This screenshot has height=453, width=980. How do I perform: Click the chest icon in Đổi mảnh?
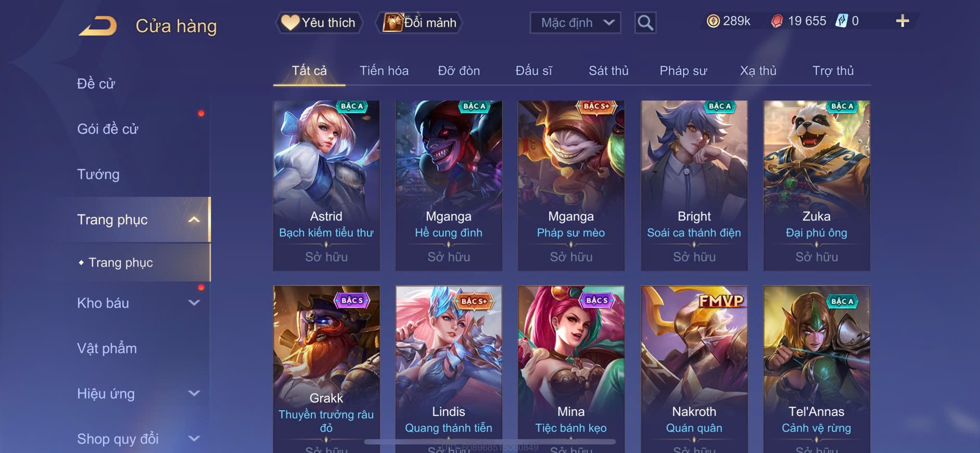click(393, 22)
